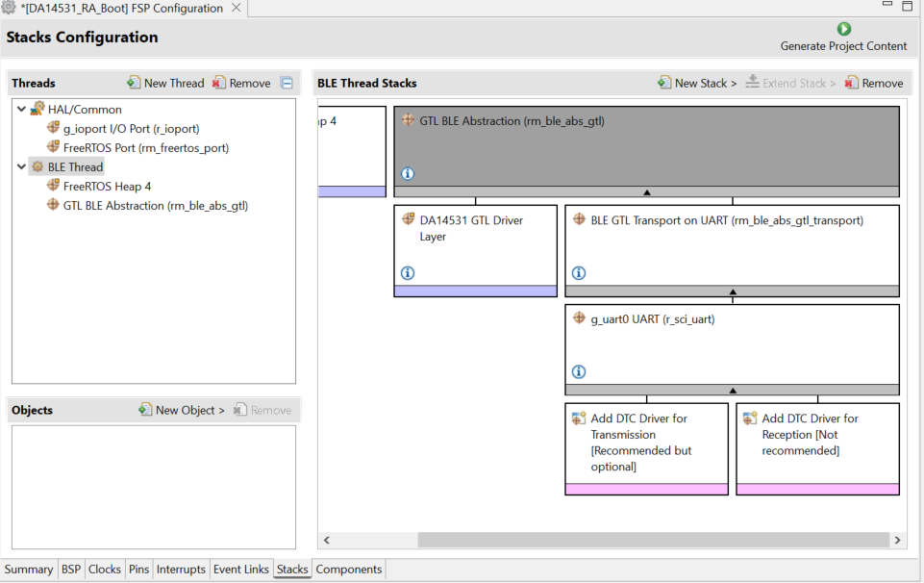This screenshot has width=924, height=583.
Task: Select the BLE Thread tree item
Action: click(75, 166)
